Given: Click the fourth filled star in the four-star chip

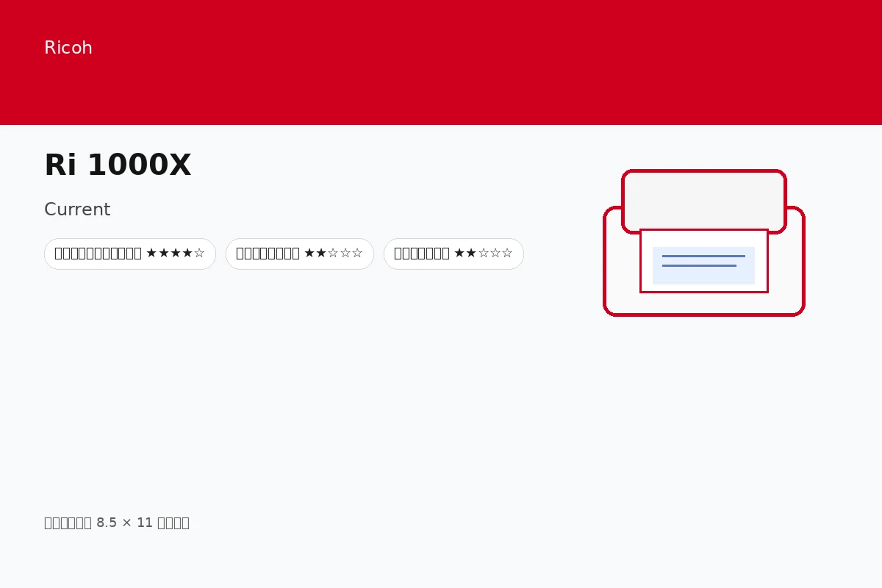Looking at the screenshot, I should [187, 254].
